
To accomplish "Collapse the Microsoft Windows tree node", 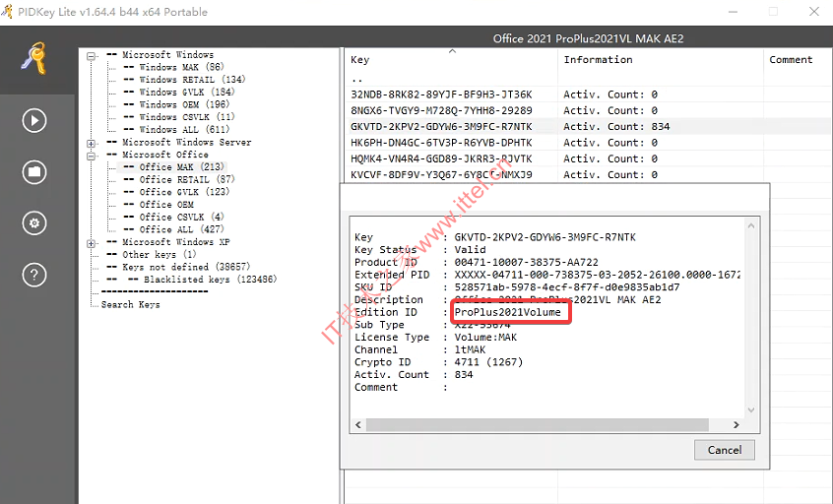I will pyautogui.click(x=92, y=55).
